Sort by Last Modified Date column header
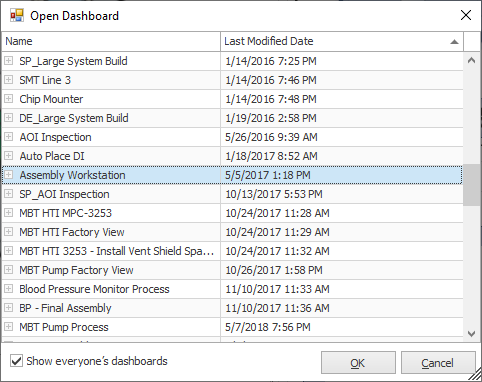Screen dimensions: 482x382 (x=342, y=41)
